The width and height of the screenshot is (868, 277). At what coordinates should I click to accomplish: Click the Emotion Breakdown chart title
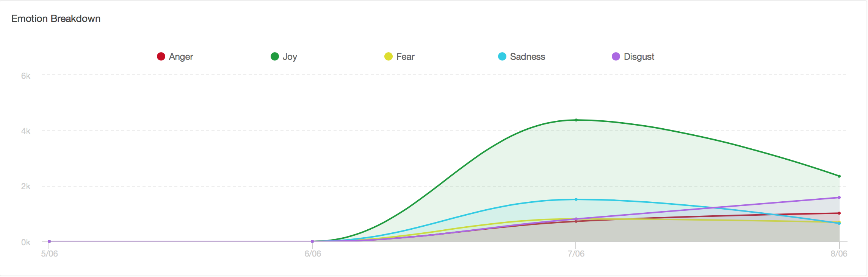56,19
